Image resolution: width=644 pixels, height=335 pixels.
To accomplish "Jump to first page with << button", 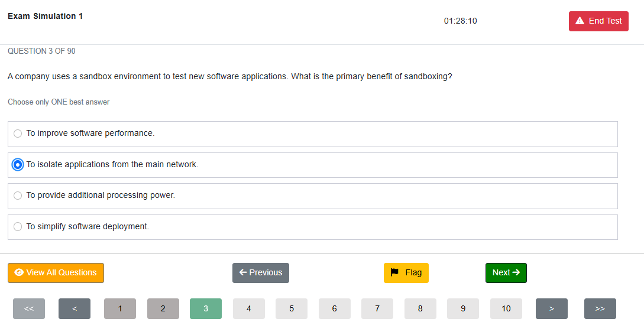I will (x=29, y=309).
